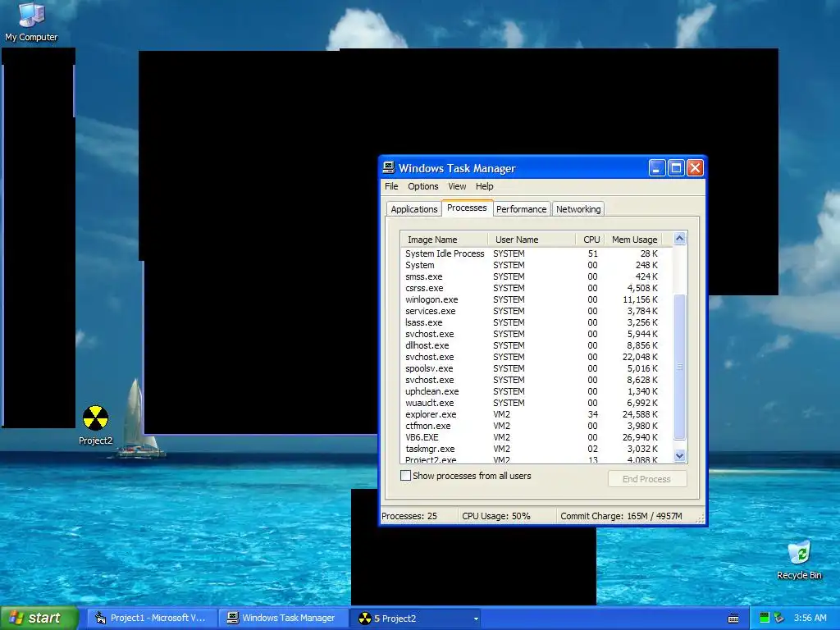Expand the 5 Project2 taskbar group dropdown
The image size is (840, 630).
476,619
